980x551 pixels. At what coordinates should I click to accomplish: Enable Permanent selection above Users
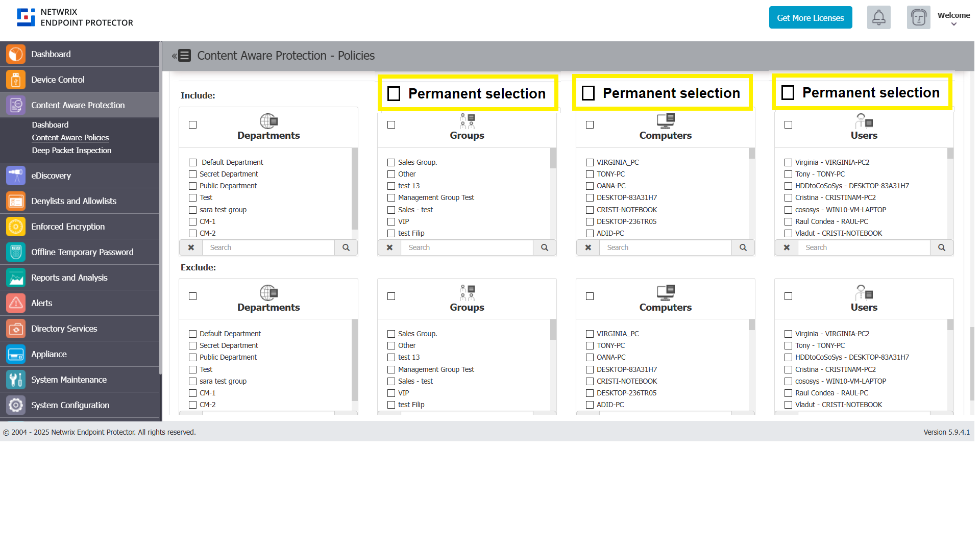click(x=788, y=93)
